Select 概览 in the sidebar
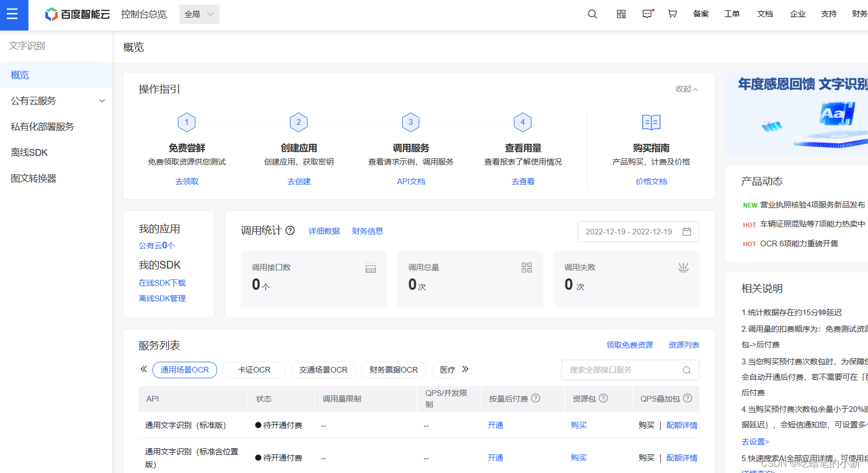 pyautogui.click(x=56, y=75)
